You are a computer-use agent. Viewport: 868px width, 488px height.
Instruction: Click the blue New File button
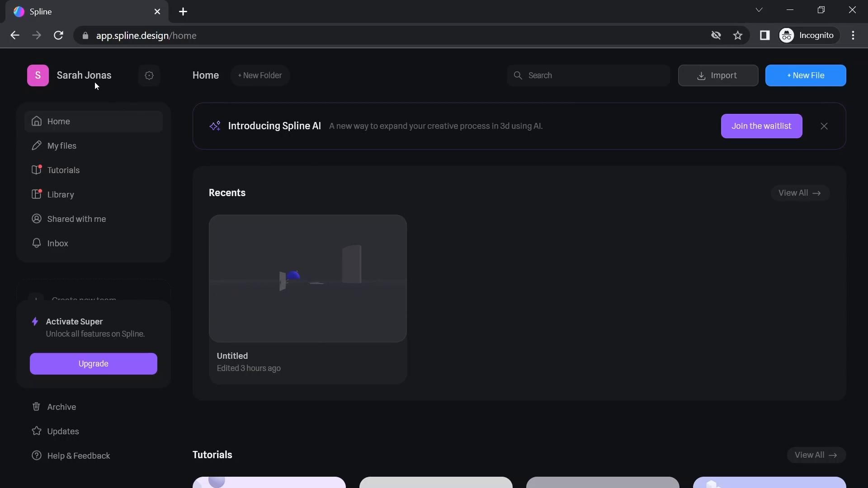(805, 75)
